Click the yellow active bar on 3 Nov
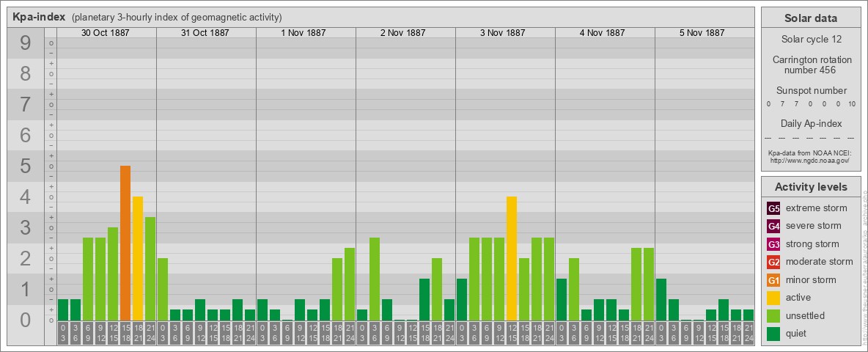This screenshot has height=352, width=868. pos(512,258)
